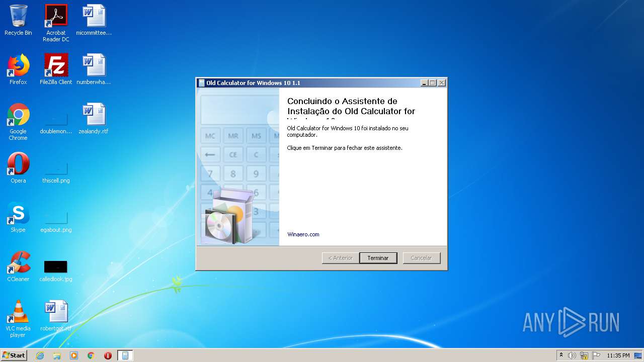644x362 pixels.
Task: Click the 11:35 PM clock
Action: pos(618,355)
